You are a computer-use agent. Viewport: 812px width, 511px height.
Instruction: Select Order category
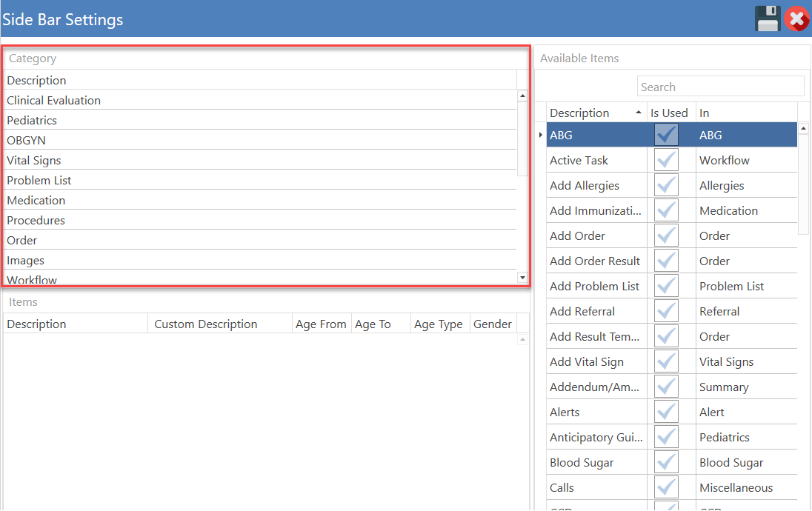(x=260, y=240)
